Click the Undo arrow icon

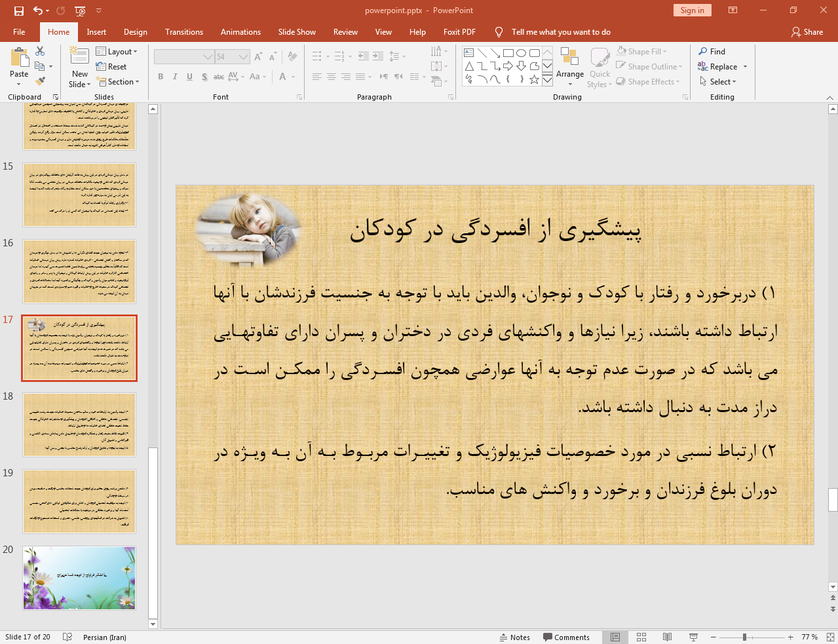[x=38, y=10]
